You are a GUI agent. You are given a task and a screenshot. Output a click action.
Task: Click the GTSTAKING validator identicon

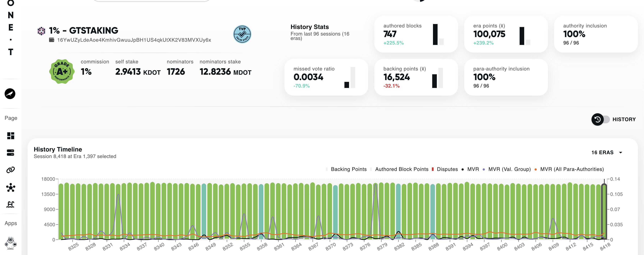[x=42, y=31]
